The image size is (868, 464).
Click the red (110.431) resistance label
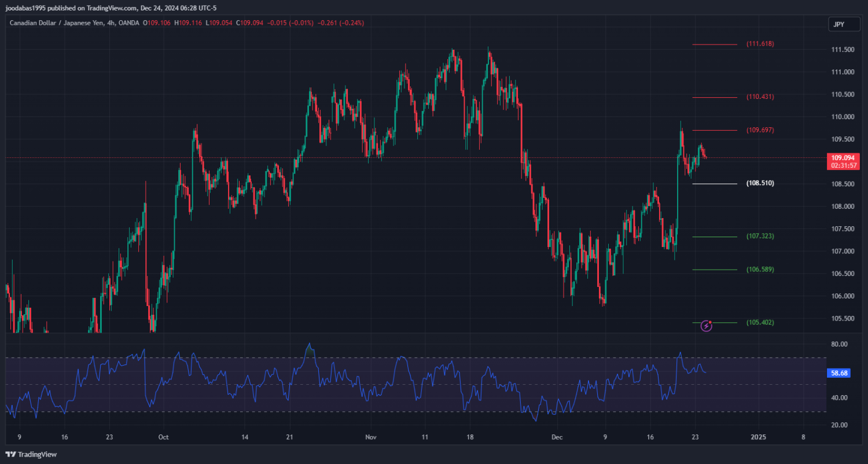click(x=760, y=97)
